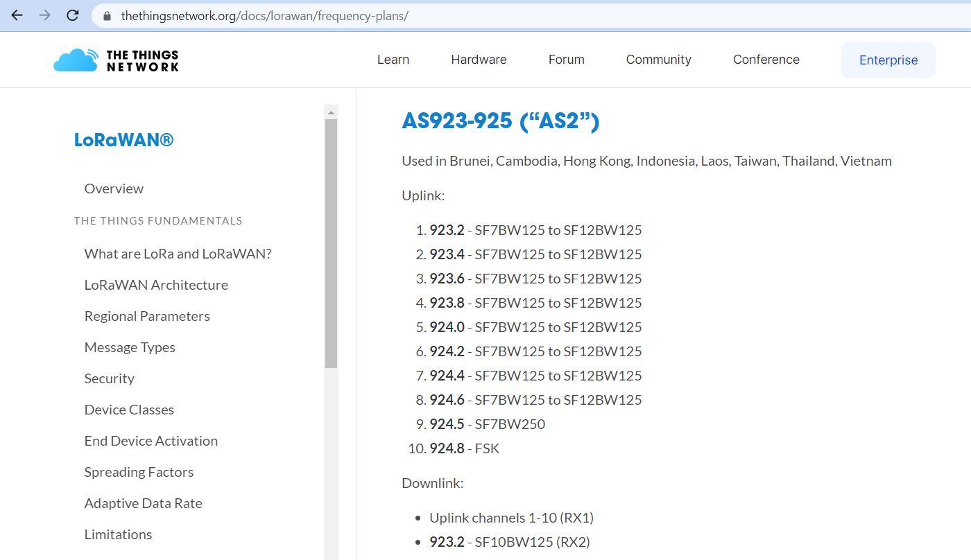
Task: Open the Device Classes page
Action: click(129, 410)
